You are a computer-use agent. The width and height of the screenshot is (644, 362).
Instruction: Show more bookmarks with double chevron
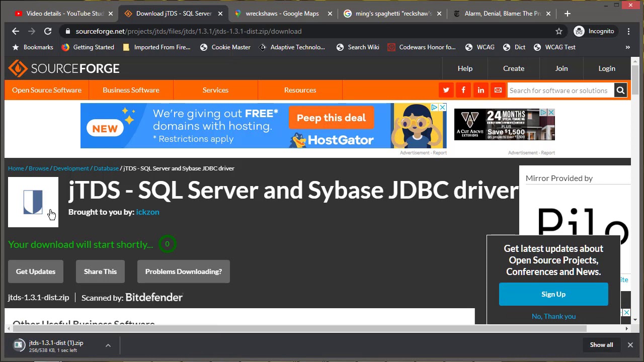coord(628,47)
